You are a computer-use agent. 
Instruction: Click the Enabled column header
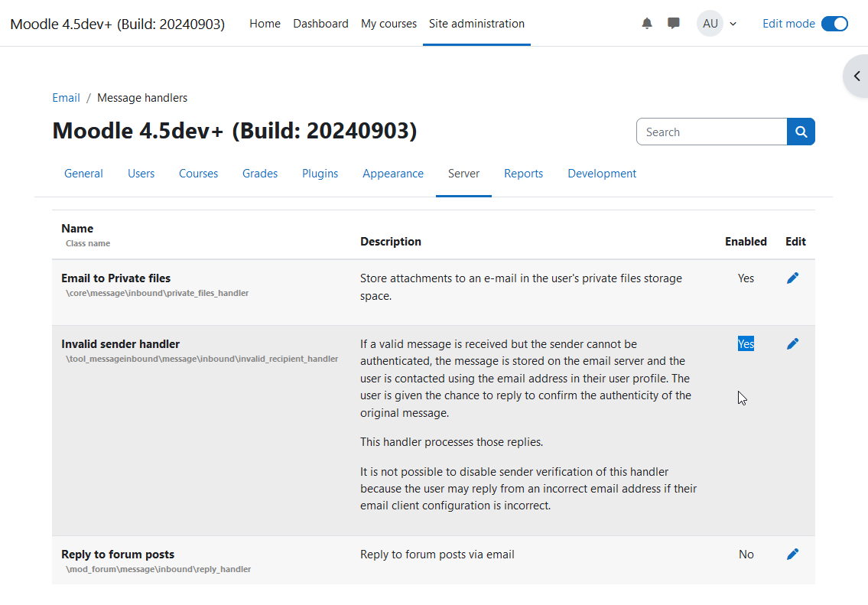pyautogui.click(x=746, y=242)
